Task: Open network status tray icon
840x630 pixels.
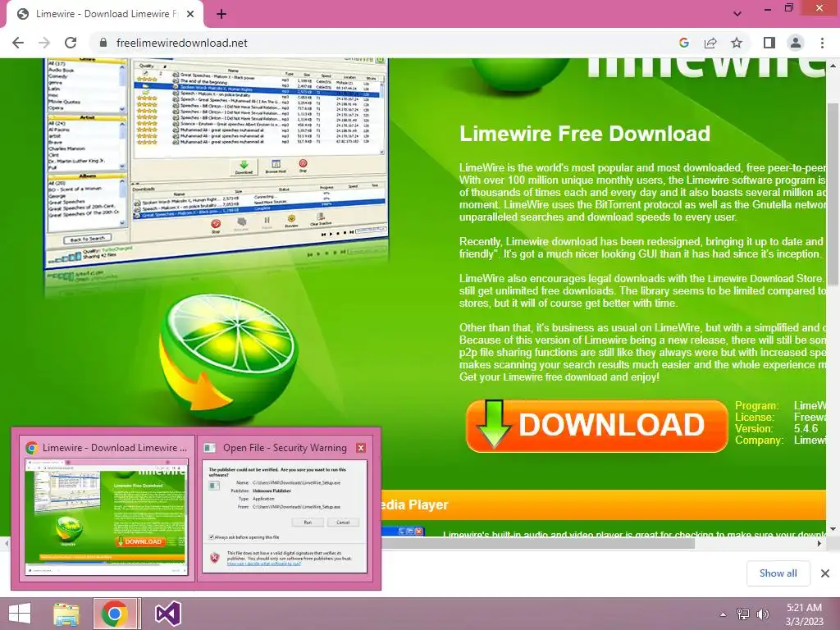Action: (x=742, y=614)
